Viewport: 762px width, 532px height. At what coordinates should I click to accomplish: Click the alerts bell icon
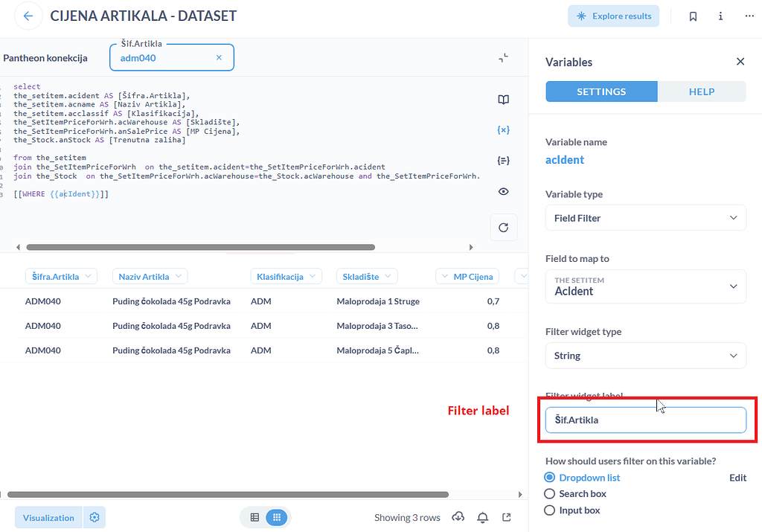[x=482, y=516]
